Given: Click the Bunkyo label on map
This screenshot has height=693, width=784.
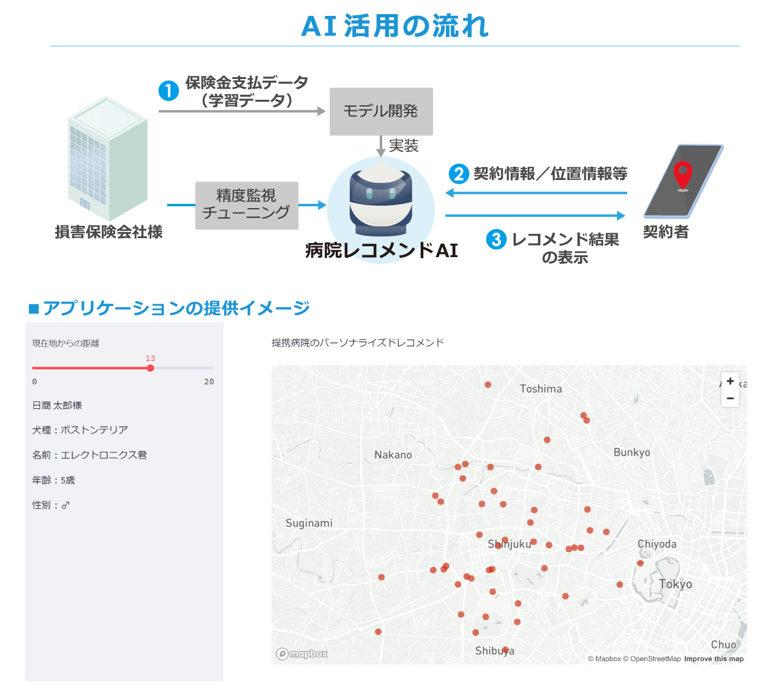Looking at the screenshot, I should click(x=632, y=452).
